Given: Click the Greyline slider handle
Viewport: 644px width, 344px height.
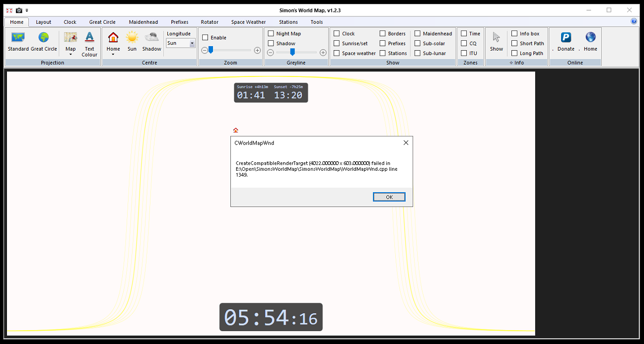Looking at the screenshot, I should (292, 52).
